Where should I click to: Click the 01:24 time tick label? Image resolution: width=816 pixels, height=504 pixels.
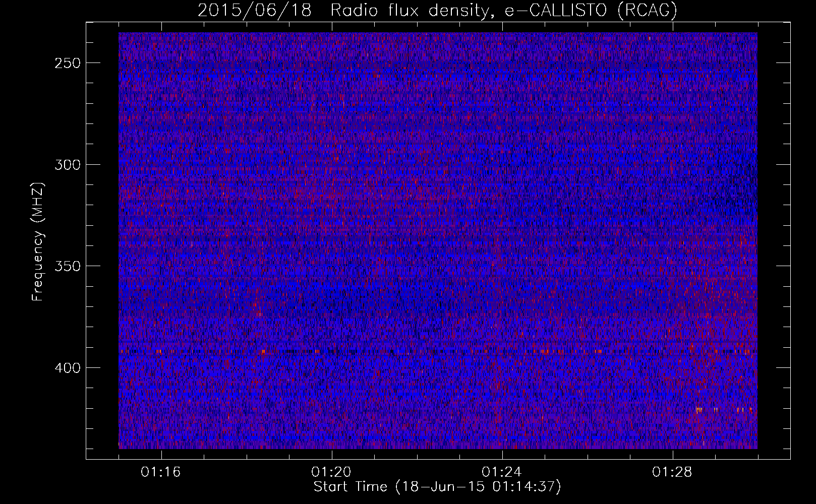[502, 472]
